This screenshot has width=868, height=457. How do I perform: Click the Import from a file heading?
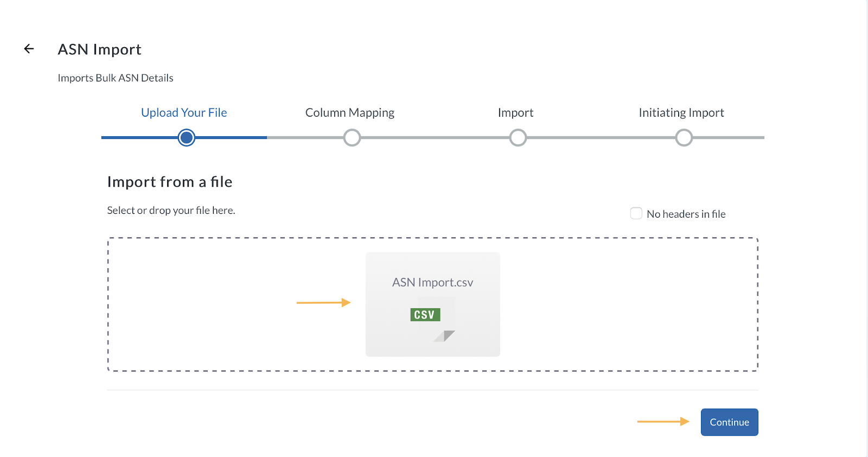pyautogui.click(x=170, y=182)
